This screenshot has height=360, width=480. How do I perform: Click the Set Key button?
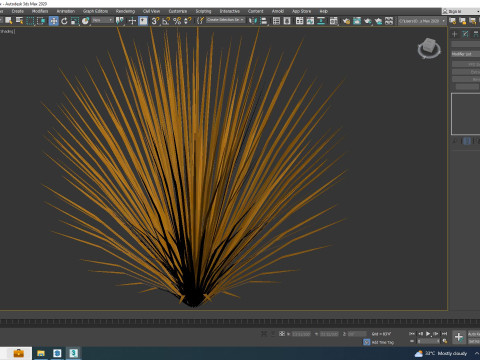coord(474,341)
